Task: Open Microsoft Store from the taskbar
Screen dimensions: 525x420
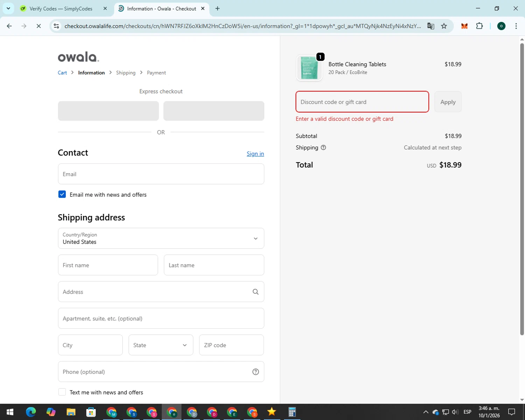Action: [x=91, y=412]
